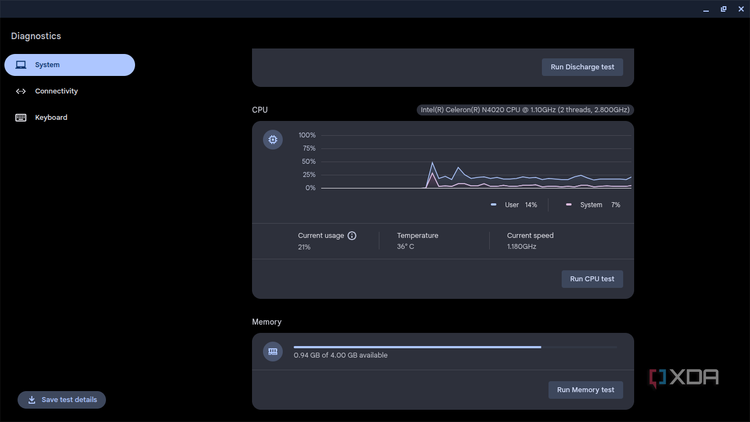The width and height of the screenshot is (750, 422).
Task: Click the memory module icon
Action: 273,352
